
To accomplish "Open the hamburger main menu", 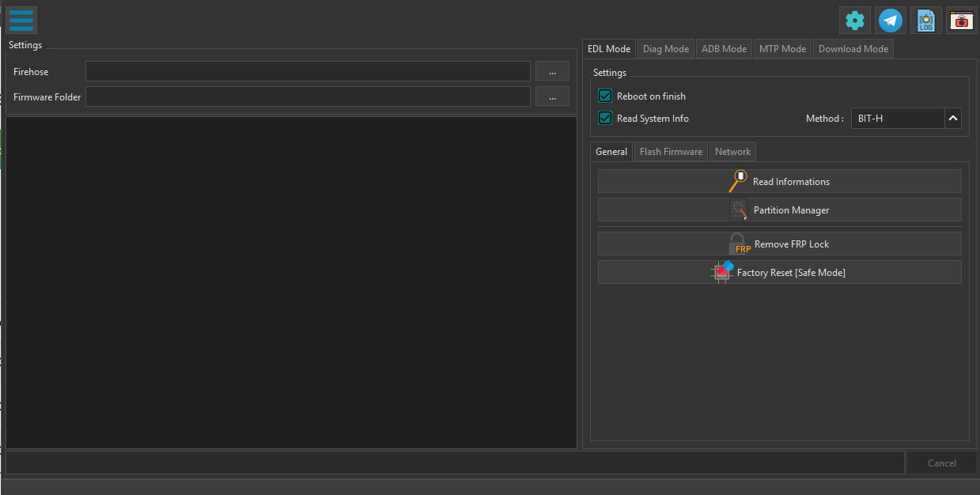I will (x=21, y=20).
